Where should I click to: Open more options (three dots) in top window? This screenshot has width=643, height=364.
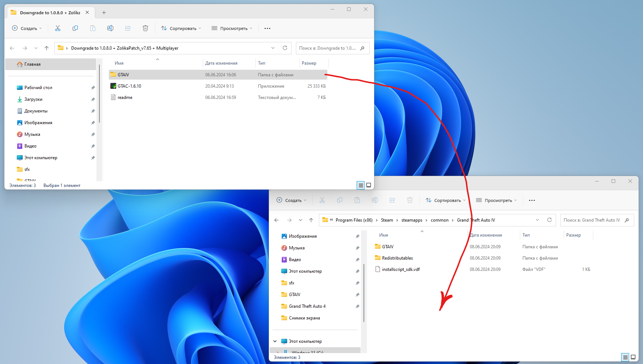tap(267, 28)
